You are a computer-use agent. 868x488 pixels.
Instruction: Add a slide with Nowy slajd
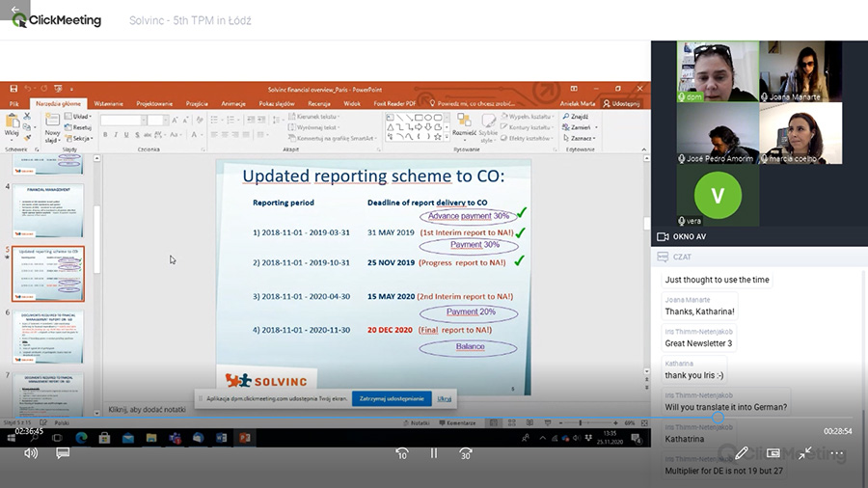coord(52,128)
